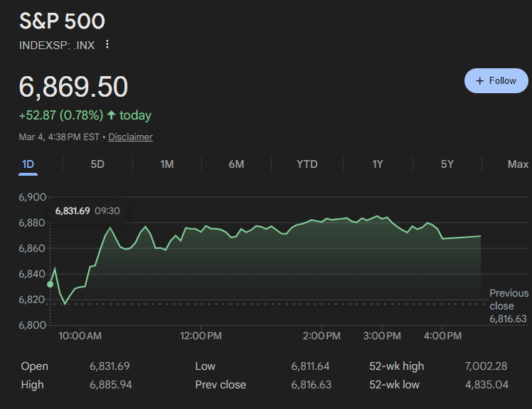Viewport: 532px width, 409px height.
Task: Click the Previous close 6,816.63 chart label
Action: pos(509,306)
